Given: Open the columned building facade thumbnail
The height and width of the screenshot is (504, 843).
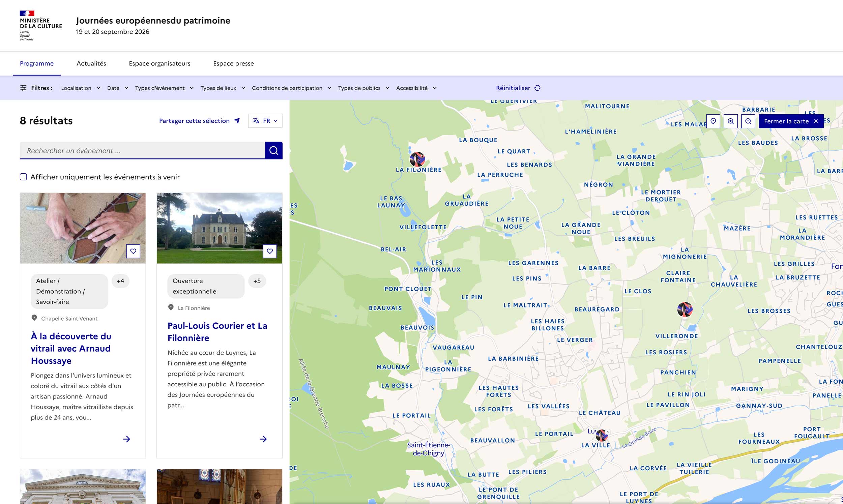Looking at the screenshot, I should coord(83,486).
